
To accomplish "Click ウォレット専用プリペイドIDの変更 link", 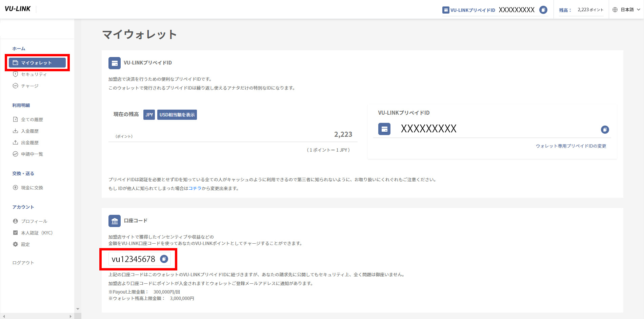I will 571,146.
